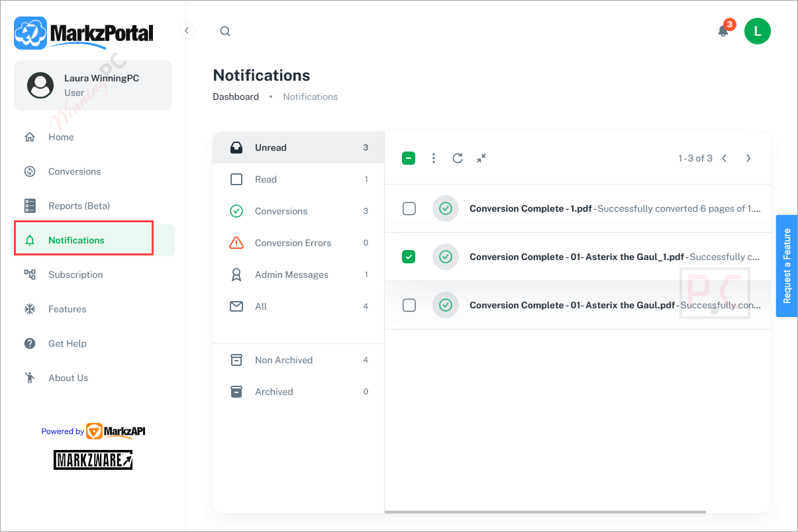Click the Conversions circular arrows icon
This screenshot has height=532, width=798.
point(30,171)
